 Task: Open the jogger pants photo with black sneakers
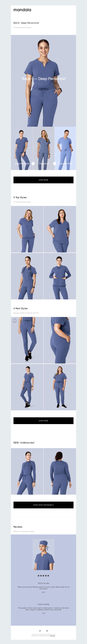27,340
